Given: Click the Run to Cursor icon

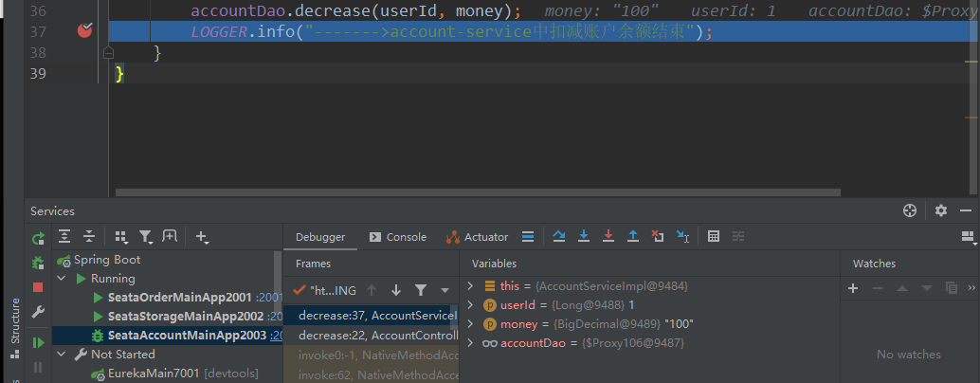Looking at the screenshot, I should point(682,237).
